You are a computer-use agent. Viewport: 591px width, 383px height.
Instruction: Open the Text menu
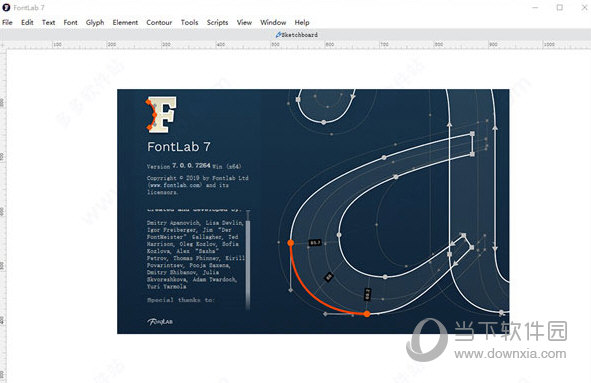[x=49, y=23]
